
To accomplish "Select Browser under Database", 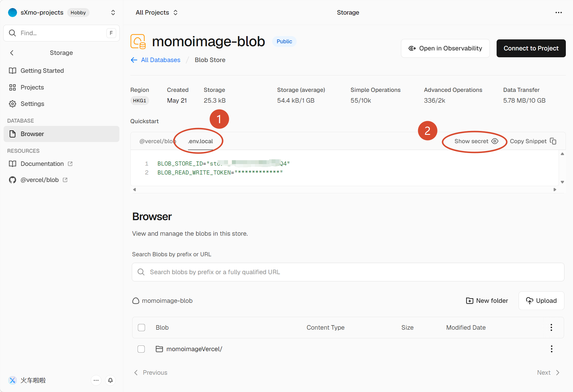I will (61, 134).
